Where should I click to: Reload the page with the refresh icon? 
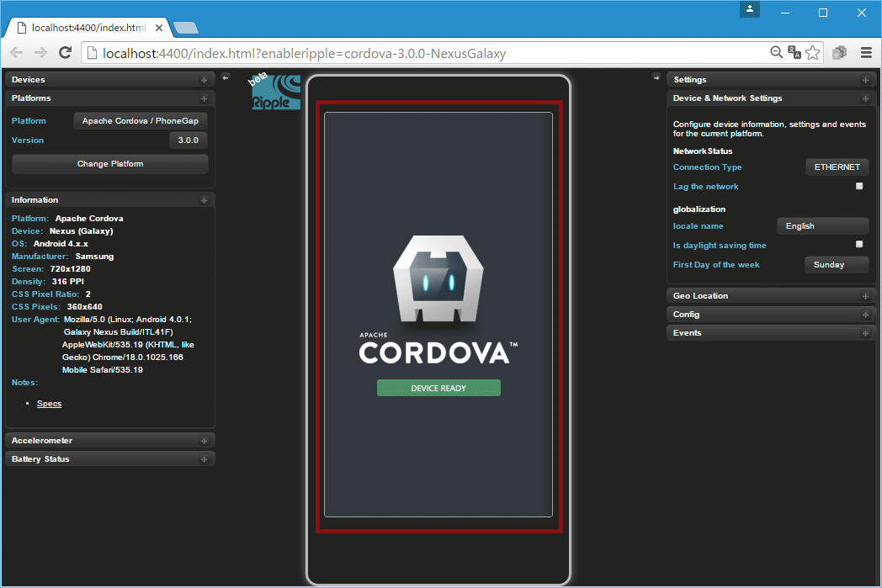click(65, 52)
